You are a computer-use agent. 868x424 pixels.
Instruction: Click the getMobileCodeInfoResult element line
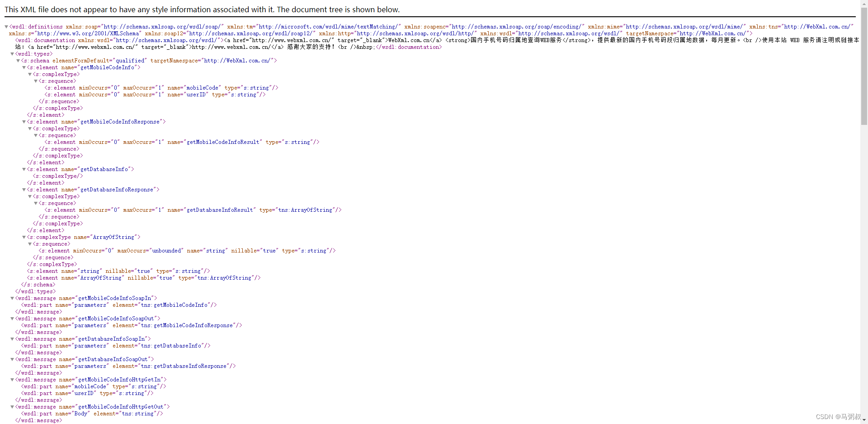(182, 142)
